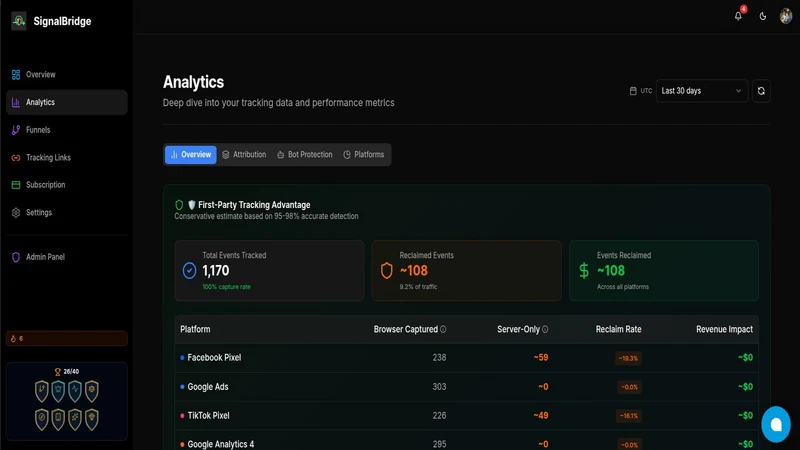Open Admin Panel
This screenshot has height=450, width=800.
(x=66, y=257)
